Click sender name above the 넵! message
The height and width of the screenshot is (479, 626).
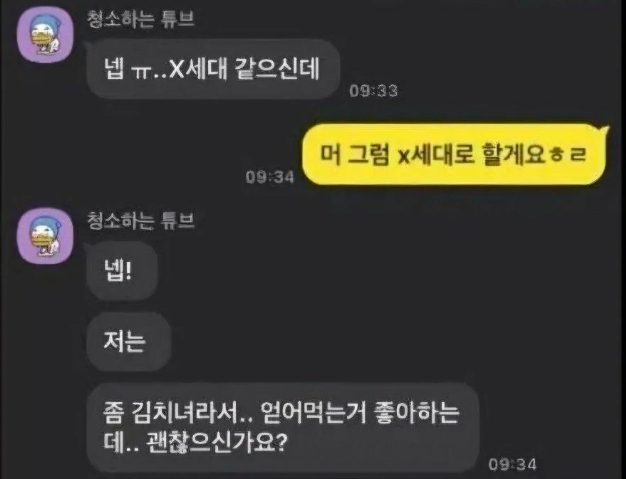pos(141,220)
